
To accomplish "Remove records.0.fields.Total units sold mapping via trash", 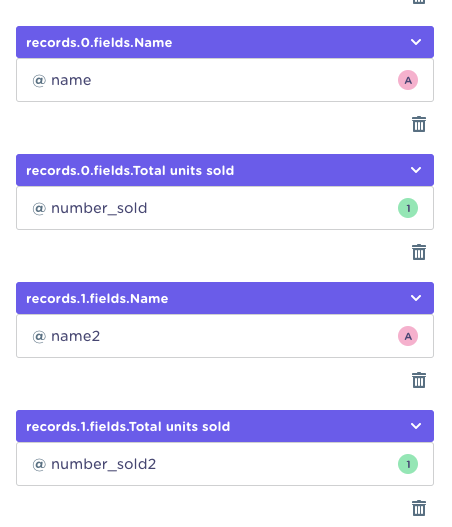I will point(419,252).
